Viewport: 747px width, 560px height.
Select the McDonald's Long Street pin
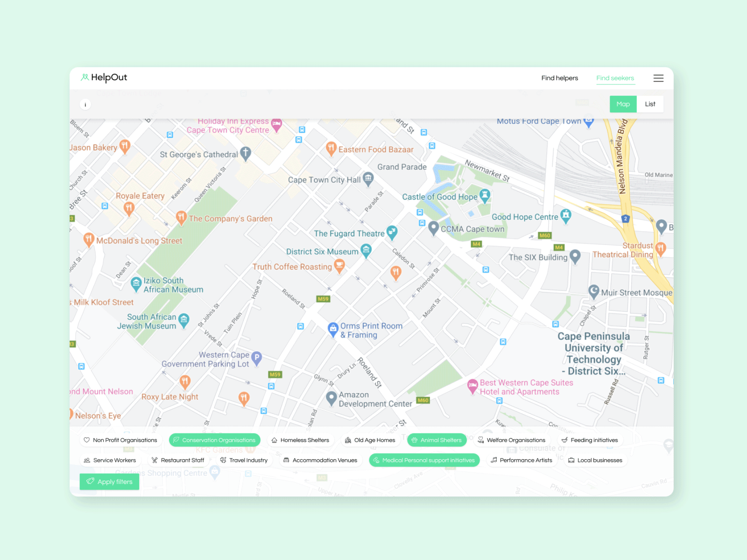click(89, 240)
